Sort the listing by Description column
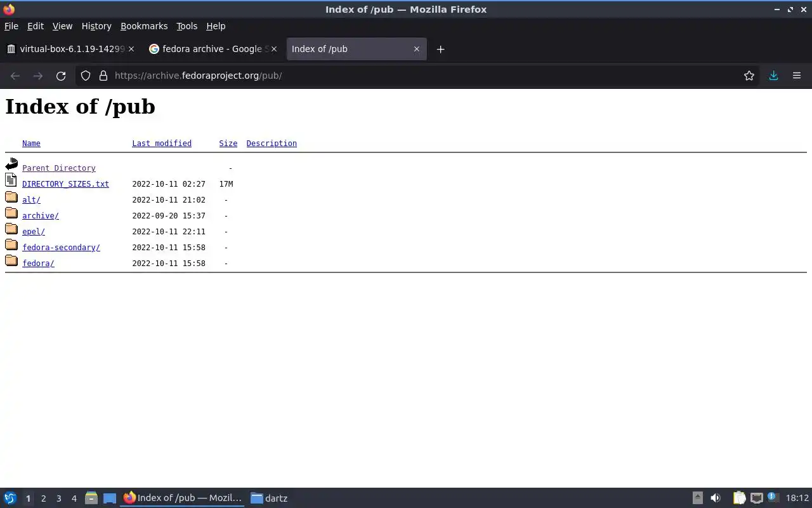The image size is (812, 508). (272, 144)
